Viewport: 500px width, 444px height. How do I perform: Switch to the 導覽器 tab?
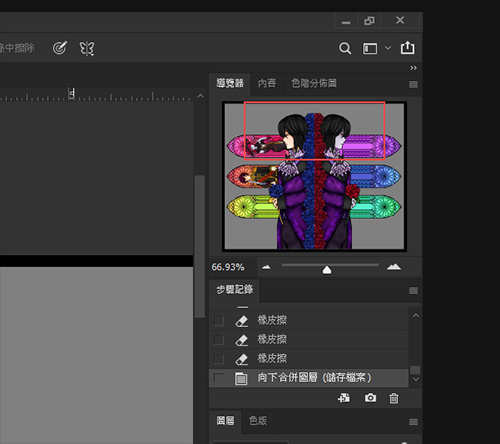(x=230, y=83)
